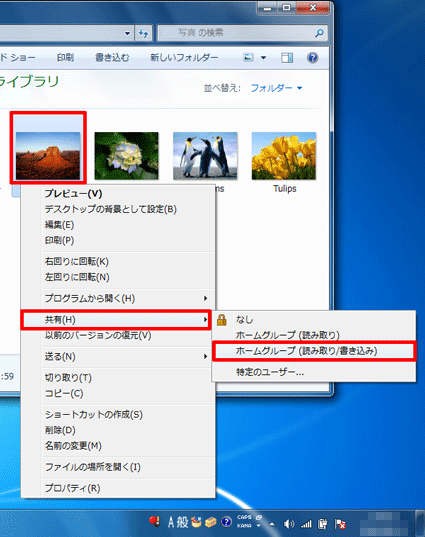This screenshot has height=537, width=425.
Task: Choose 左回りに回転(N)
Action: tap(118, 277)
